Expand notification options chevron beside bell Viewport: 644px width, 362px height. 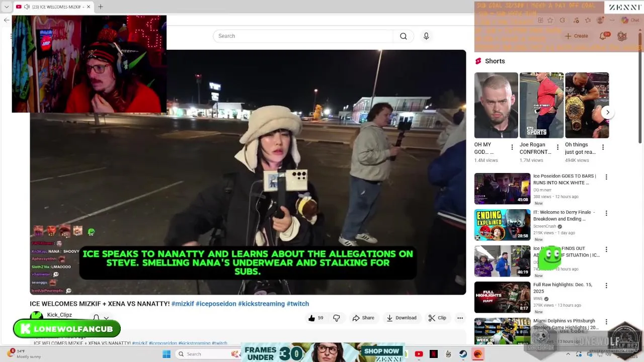click(x=106, y=318)
